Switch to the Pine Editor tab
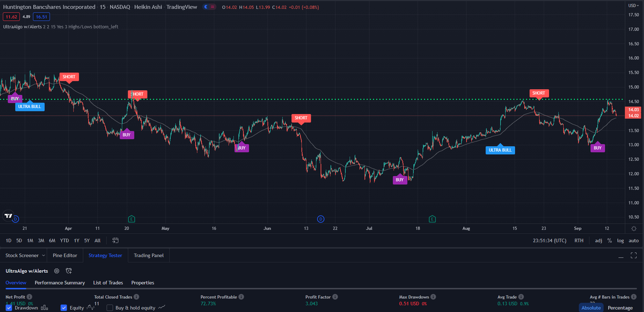Image resolution: width=644 pixels, height=312 pixels. point(64,255)
